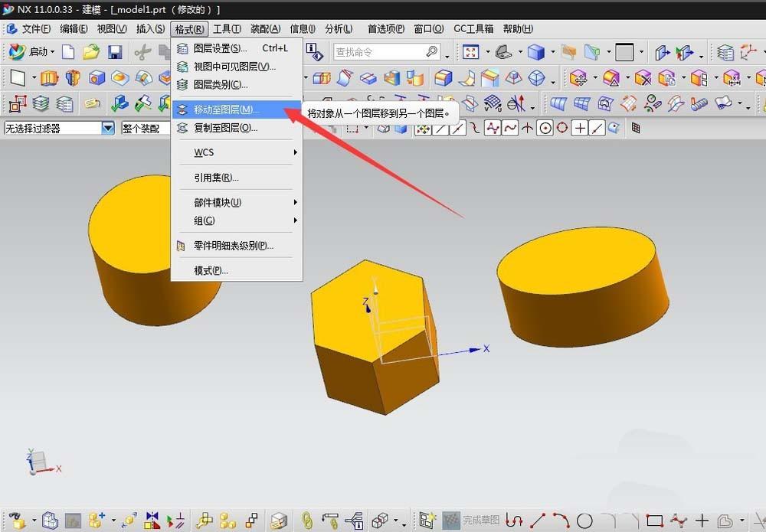Screen dimensions: 766x532
Task: Select 移动至图层 menu entry
Action: coord(226,109)
